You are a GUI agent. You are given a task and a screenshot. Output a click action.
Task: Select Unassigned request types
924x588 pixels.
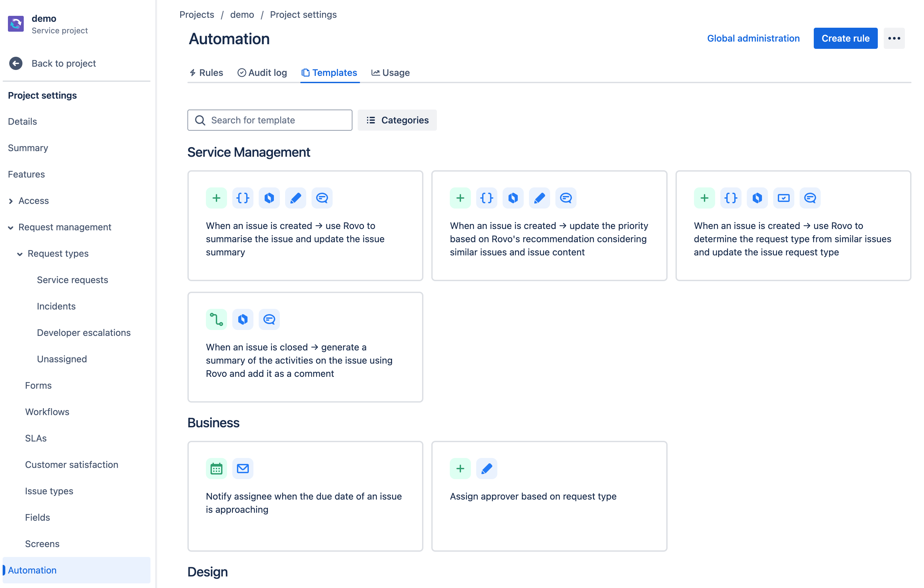pos(62,359)
